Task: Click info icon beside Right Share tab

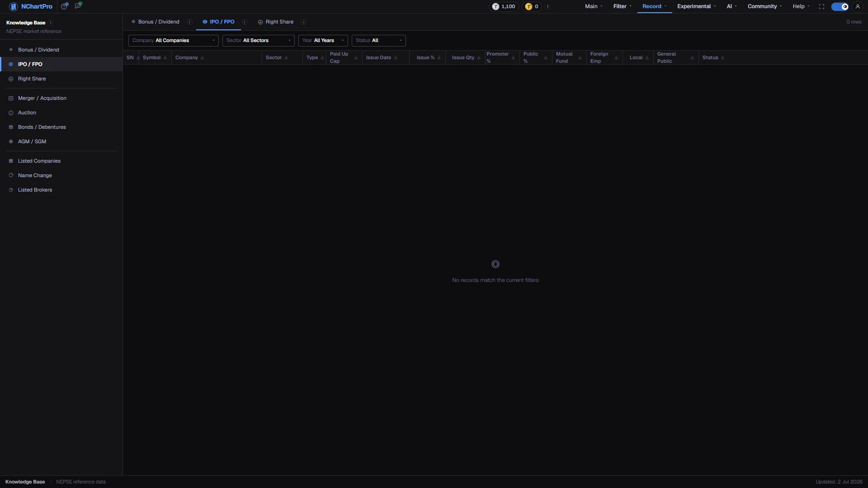Action: point(304,22)
